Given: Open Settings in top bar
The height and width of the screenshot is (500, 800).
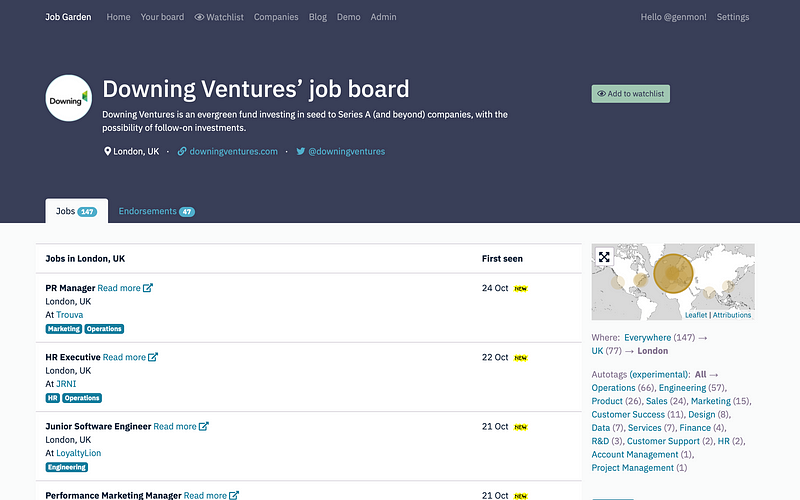Looking at the screenshot, I should click(733, 17).
